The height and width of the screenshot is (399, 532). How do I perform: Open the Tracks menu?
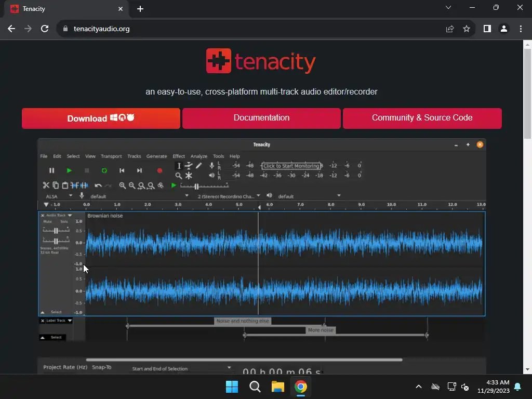[134, 156]
